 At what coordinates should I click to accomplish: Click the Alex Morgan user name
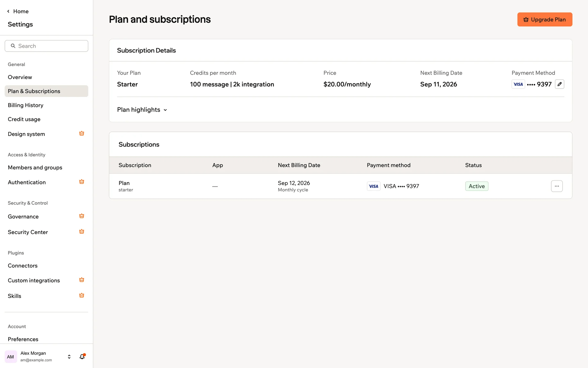click(33, 353)
